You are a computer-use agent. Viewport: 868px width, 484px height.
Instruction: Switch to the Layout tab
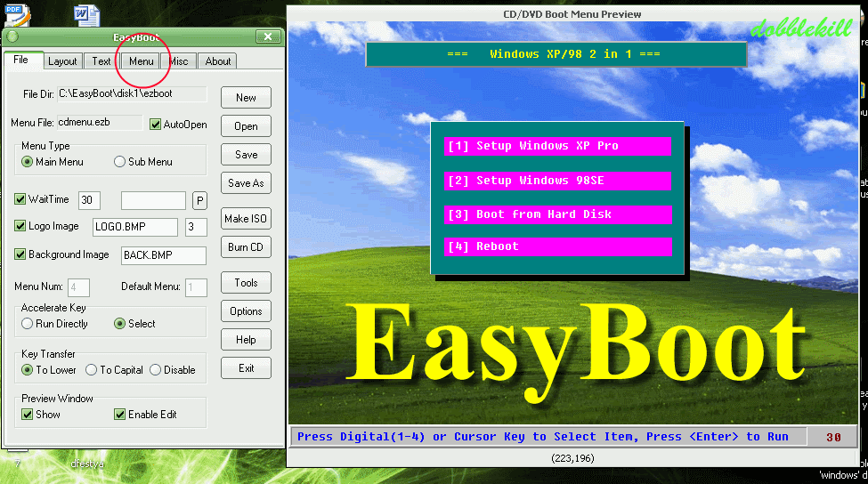62,61
